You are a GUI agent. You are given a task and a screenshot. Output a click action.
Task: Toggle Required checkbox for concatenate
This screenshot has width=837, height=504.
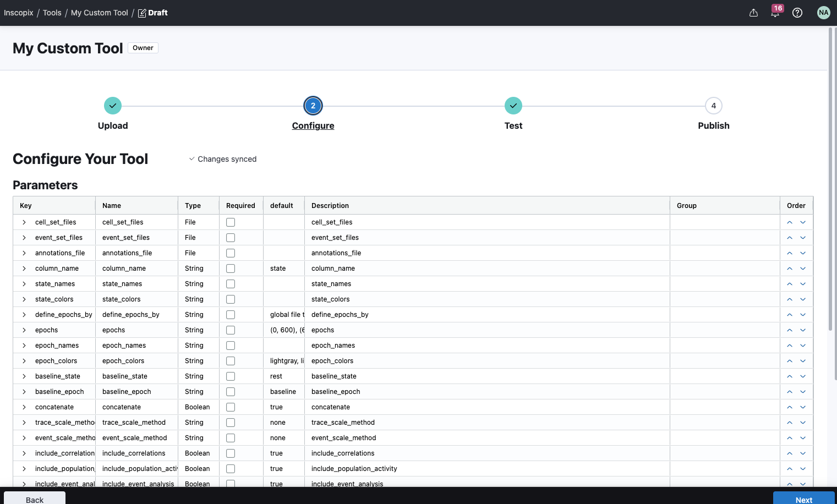pos(231,407)
